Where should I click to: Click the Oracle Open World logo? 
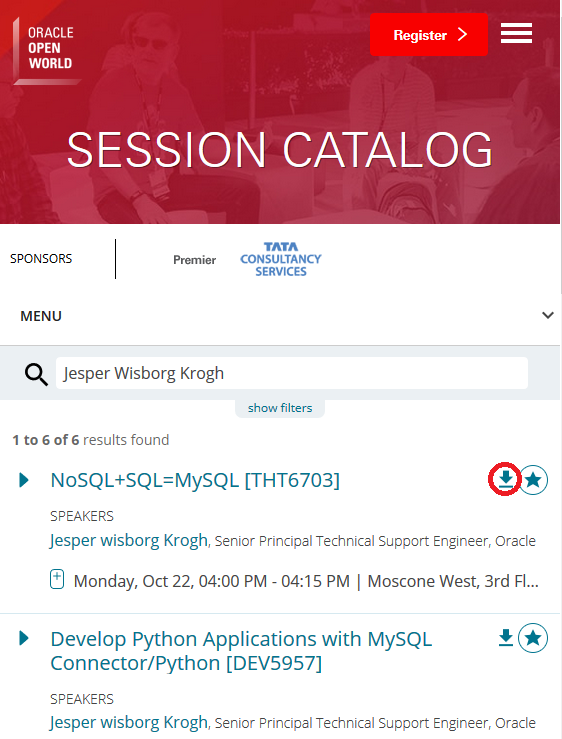(46, 50)
